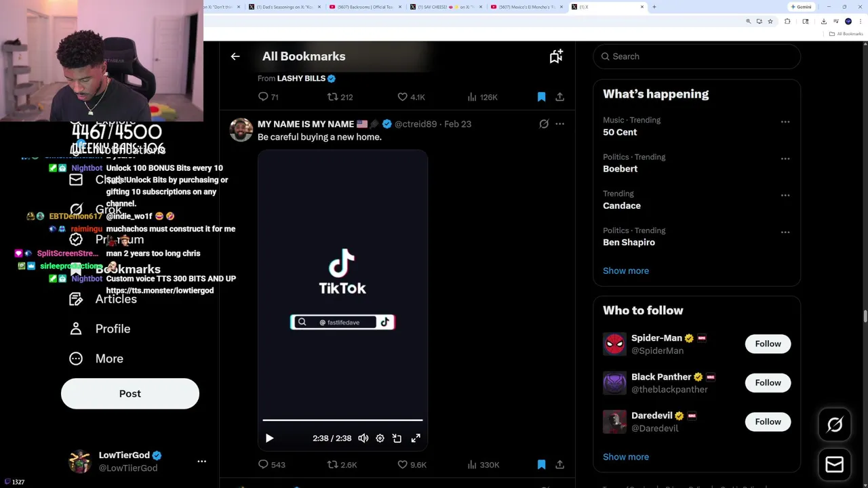Open the bookmark folders icon in the All Bookmarks header
The image size is (868, 488).
(556, 56)
